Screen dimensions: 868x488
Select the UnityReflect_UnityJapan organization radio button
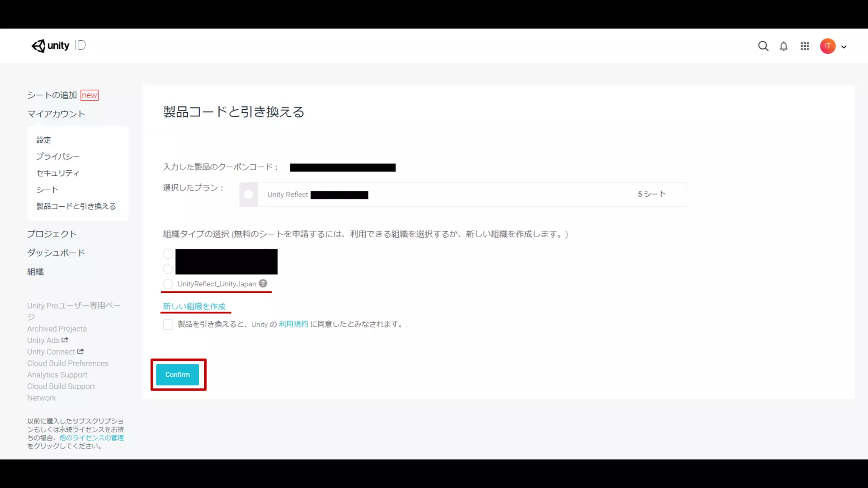click(168, 284)
